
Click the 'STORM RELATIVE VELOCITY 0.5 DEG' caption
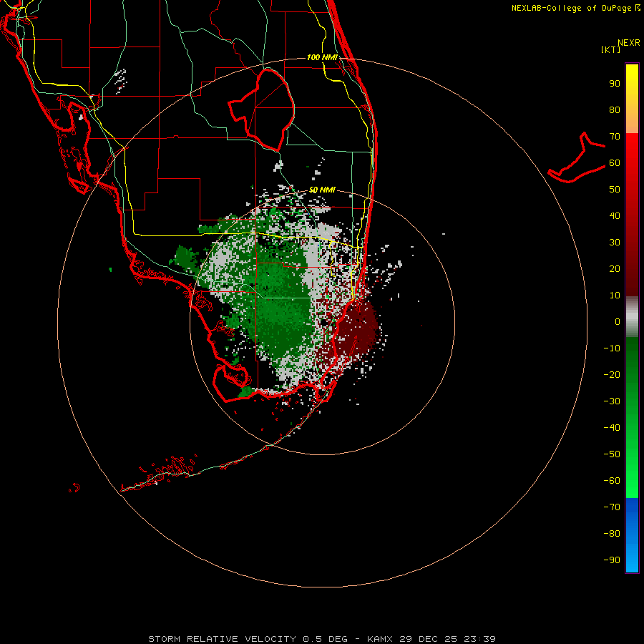click(248, 639)
